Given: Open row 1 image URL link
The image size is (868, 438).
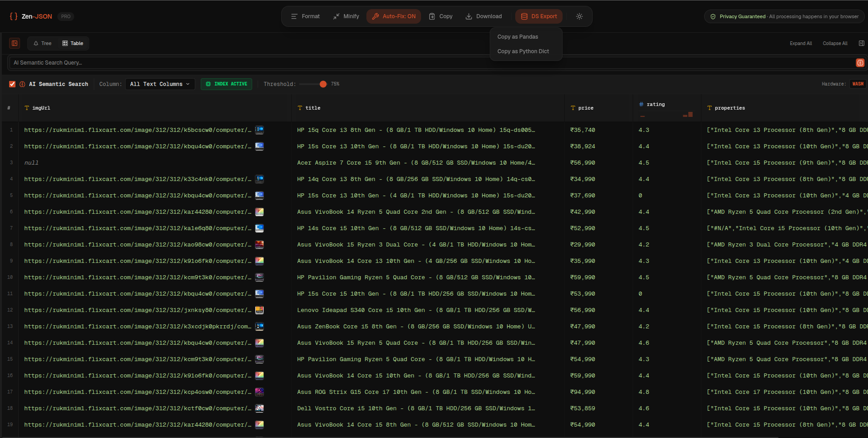Looking at the screenshot, I should [x=137, y=130].
